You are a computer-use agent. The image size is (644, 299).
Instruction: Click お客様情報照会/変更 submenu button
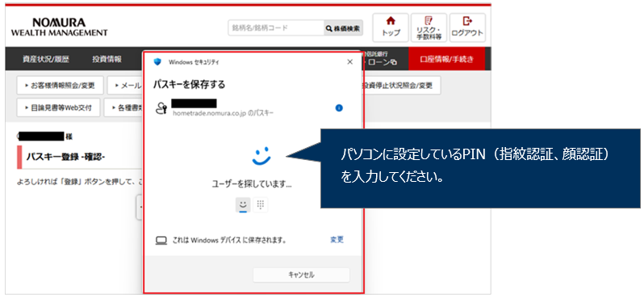60,86
